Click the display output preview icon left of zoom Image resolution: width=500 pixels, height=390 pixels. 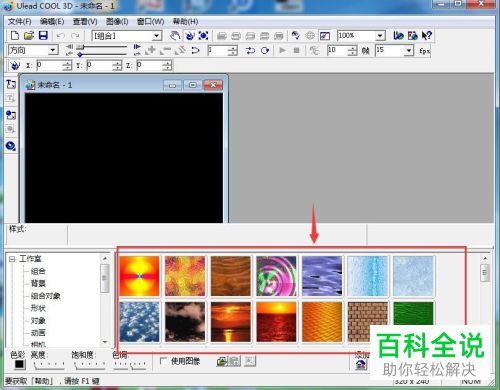point(325,35)
